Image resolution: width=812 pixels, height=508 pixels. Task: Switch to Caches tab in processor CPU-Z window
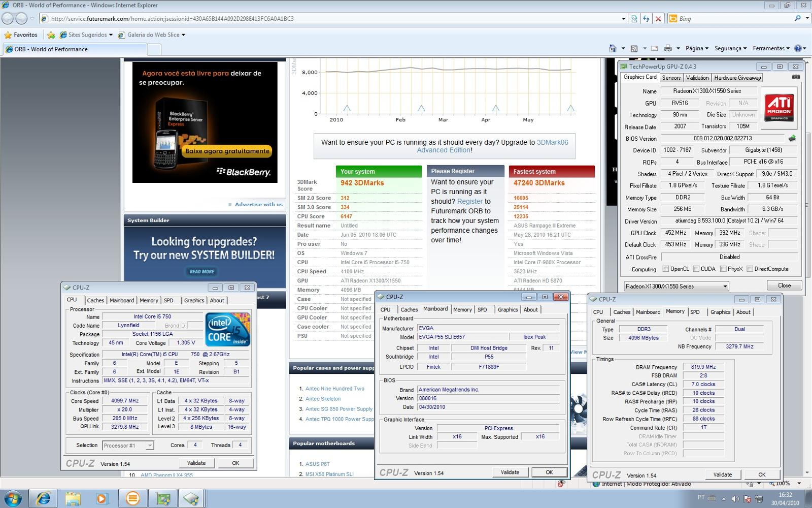(x=95, y=301)
